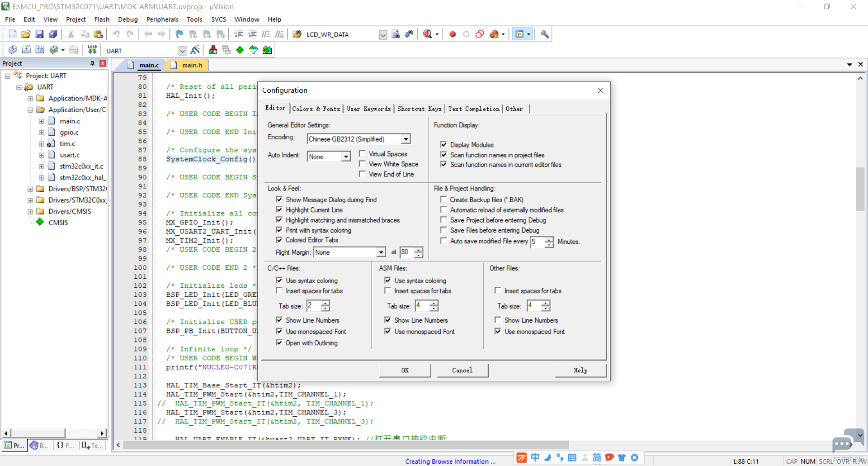
Task: Click the Insert Breakpoint red dot icon
Action: click(453, 34)
